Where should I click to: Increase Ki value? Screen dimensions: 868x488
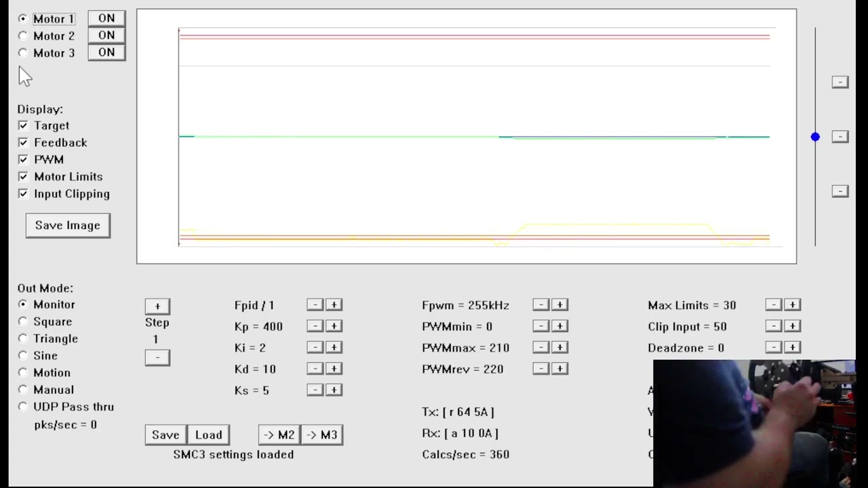tap(334, 347)
